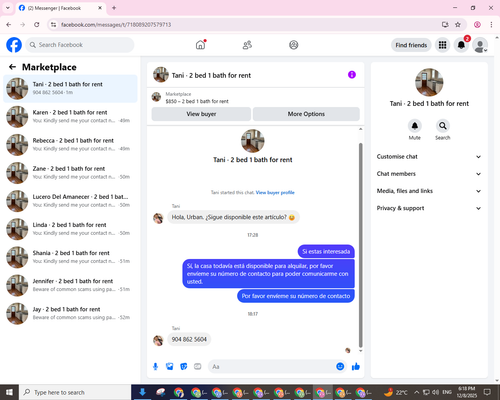Click the View buyer button
500x400 pixels.
tap(201, 114)
